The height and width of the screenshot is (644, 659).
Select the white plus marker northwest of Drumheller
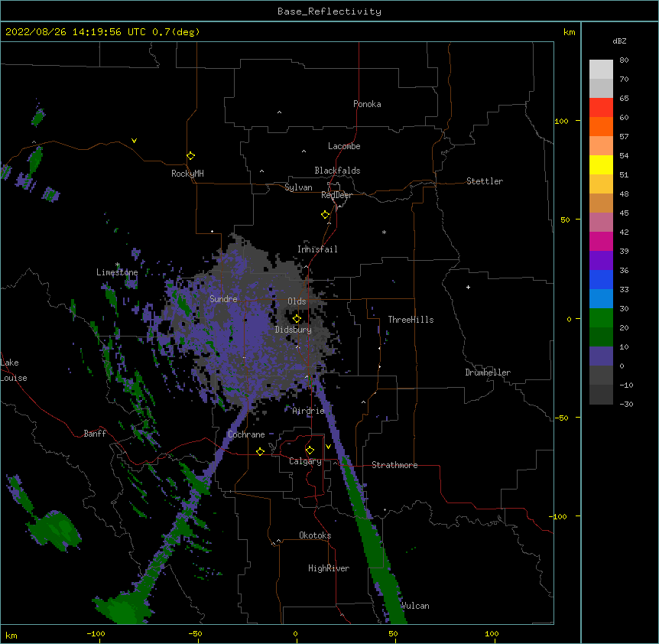[468, 287]
